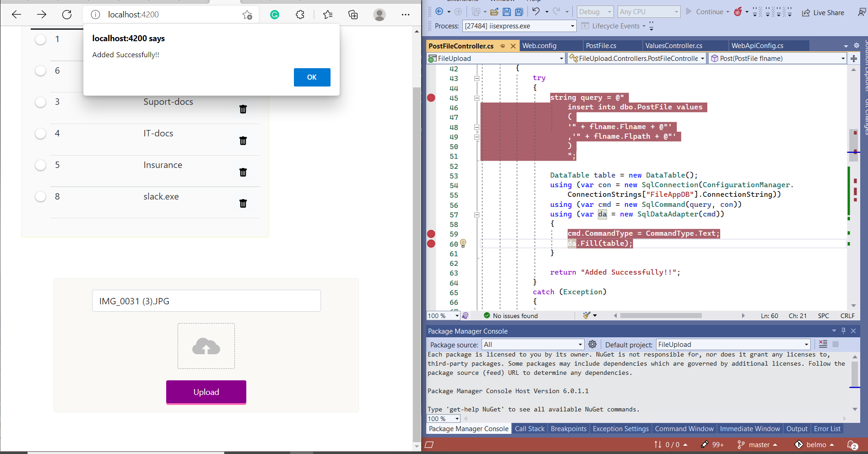This screenshot has width=868, height=454.
Task: Click the Undo arrow in Visual Studio
Action: 536,11
